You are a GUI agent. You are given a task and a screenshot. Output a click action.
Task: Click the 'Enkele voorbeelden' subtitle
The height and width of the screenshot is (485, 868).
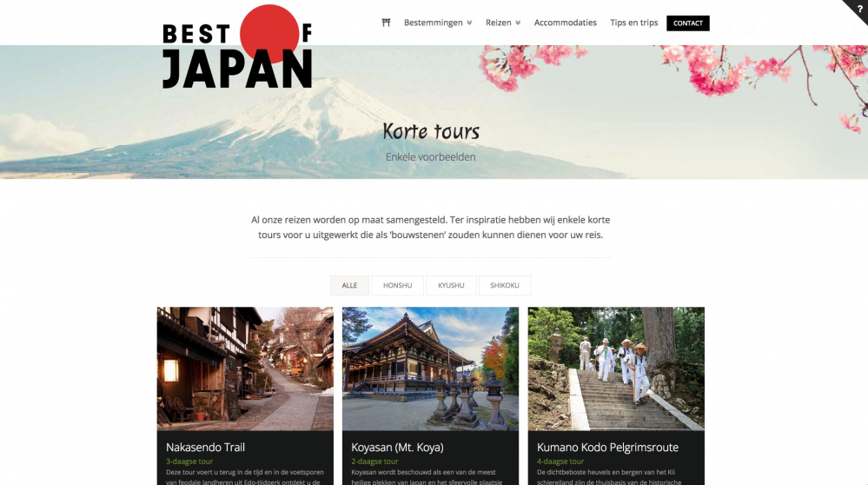431,157
